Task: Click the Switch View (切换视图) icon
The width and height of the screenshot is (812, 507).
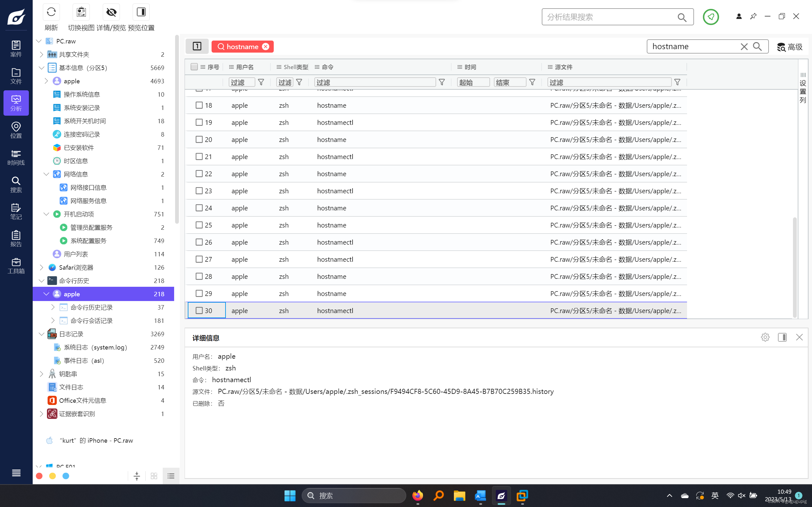Action: pyautogui.click(x=81, y=12)
